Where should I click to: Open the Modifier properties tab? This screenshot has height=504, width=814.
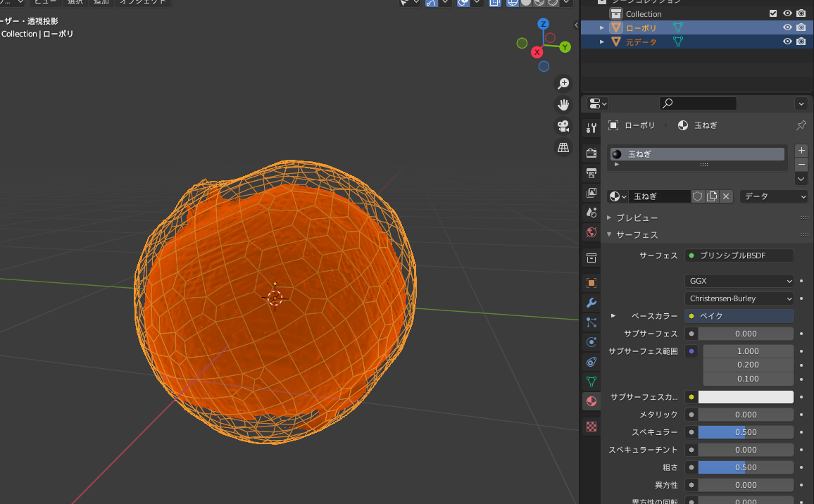point(591,303)
